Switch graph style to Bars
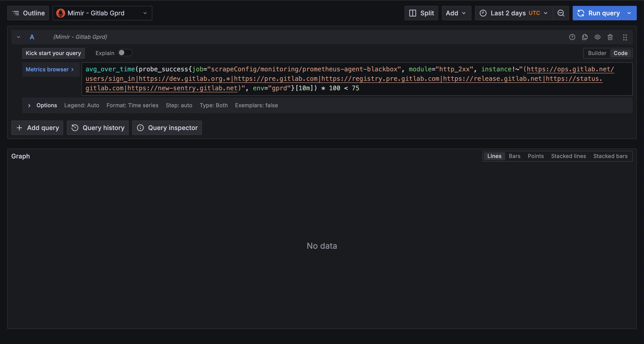The width and height of the screenshot is (644, 344). tap(514, 156)
